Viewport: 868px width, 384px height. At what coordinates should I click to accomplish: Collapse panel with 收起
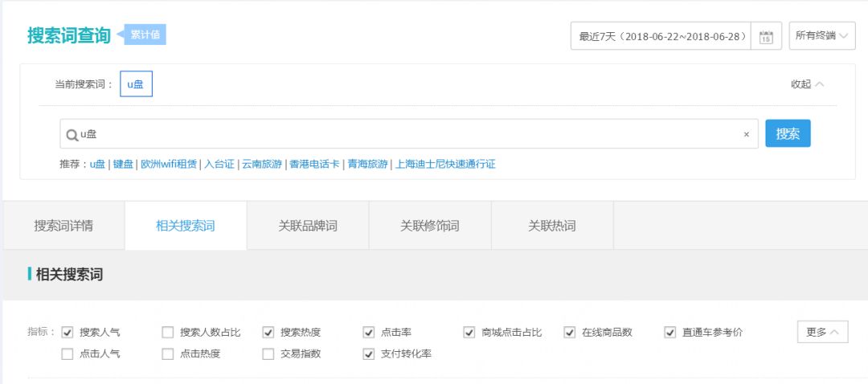808,84
